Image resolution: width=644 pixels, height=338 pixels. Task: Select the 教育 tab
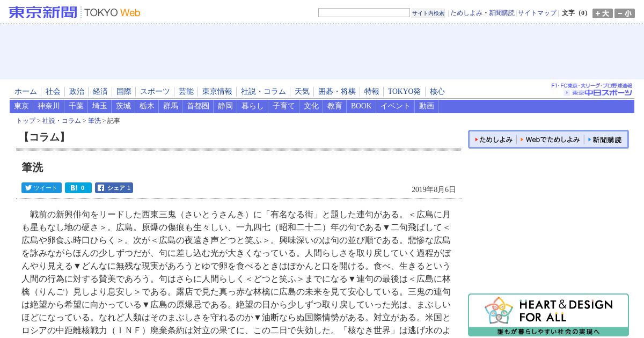(x=335, y=106)
